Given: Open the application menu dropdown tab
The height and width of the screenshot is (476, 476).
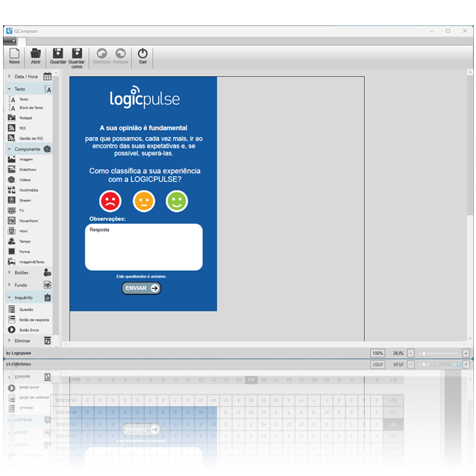Looking at the screenshot, I should point(10,42).
